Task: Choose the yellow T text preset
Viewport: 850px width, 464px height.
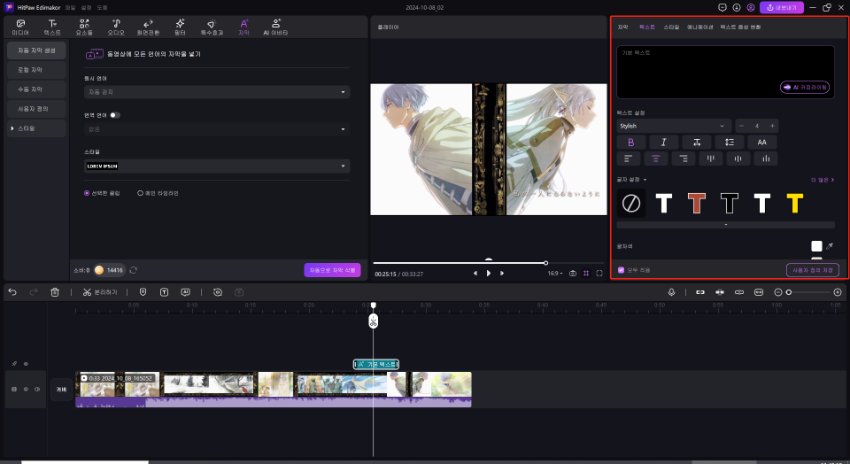Action: 794,203
